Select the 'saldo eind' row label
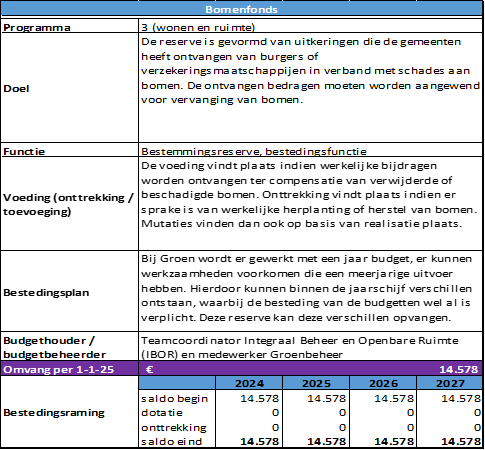 coord(172,442)
